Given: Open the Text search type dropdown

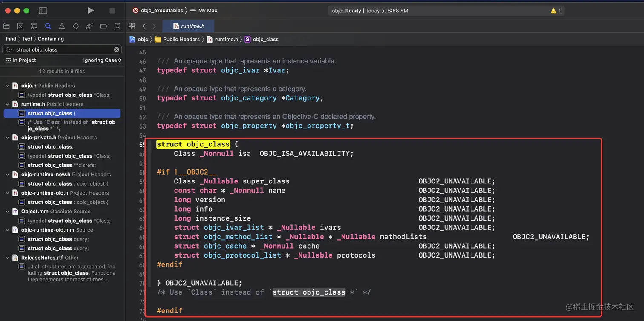Looking at the screenshot, I should click(x=27, y=39).
